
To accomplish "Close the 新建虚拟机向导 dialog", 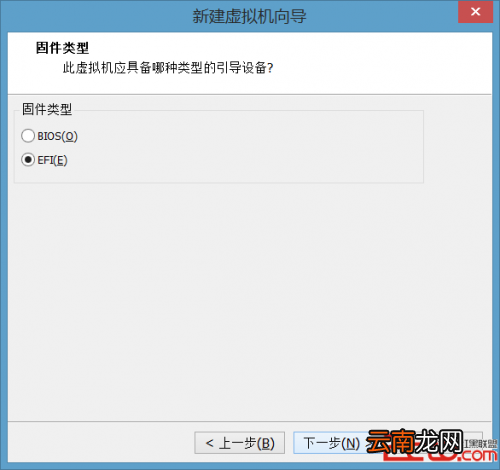I will point(475,12).
